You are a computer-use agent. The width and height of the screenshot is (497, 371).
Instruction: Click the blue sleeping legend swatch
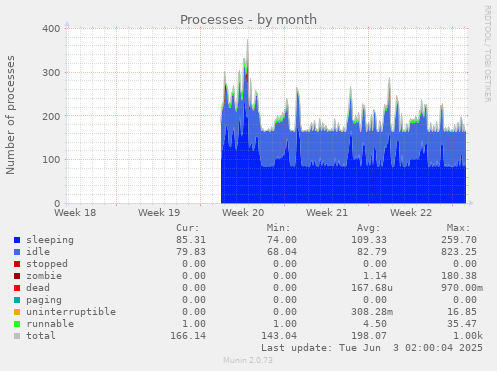pos(17,240)
